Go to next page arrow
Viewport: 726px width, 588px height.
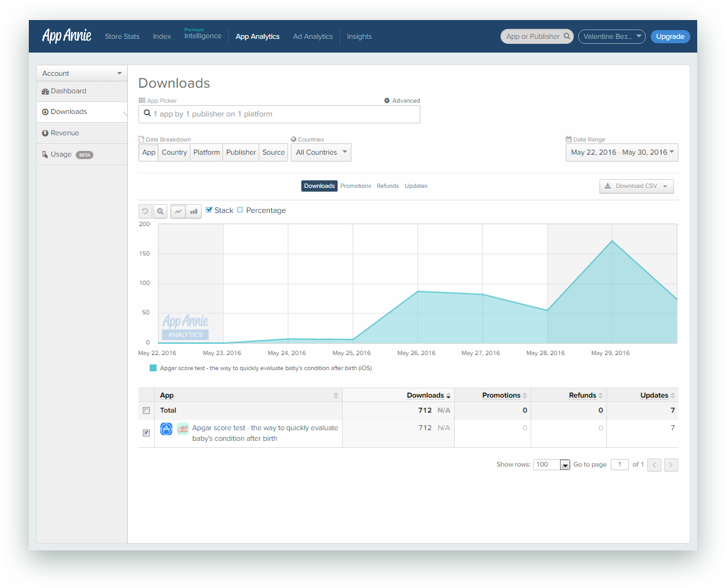point(671,465)
